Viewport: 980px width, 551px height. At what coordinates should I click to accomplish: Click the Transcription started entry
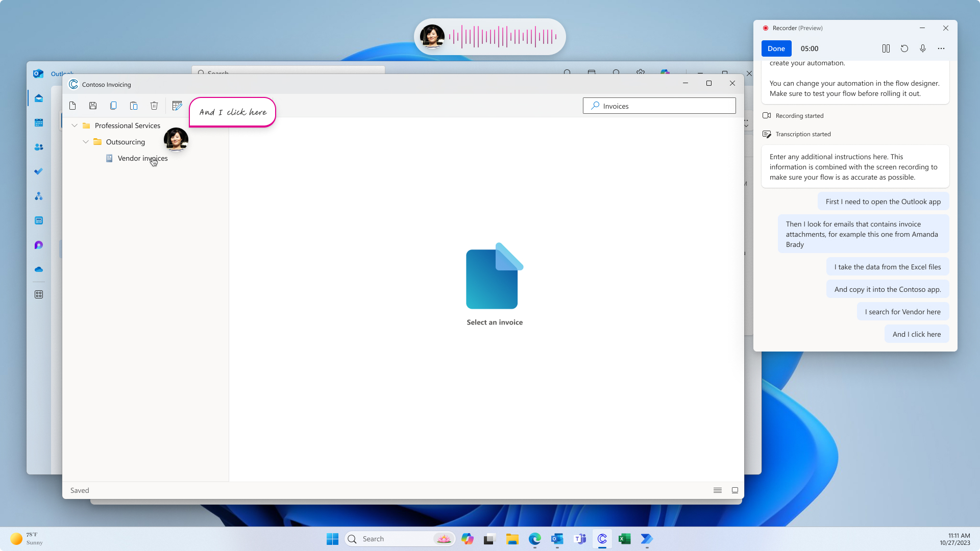click(797, 134)
